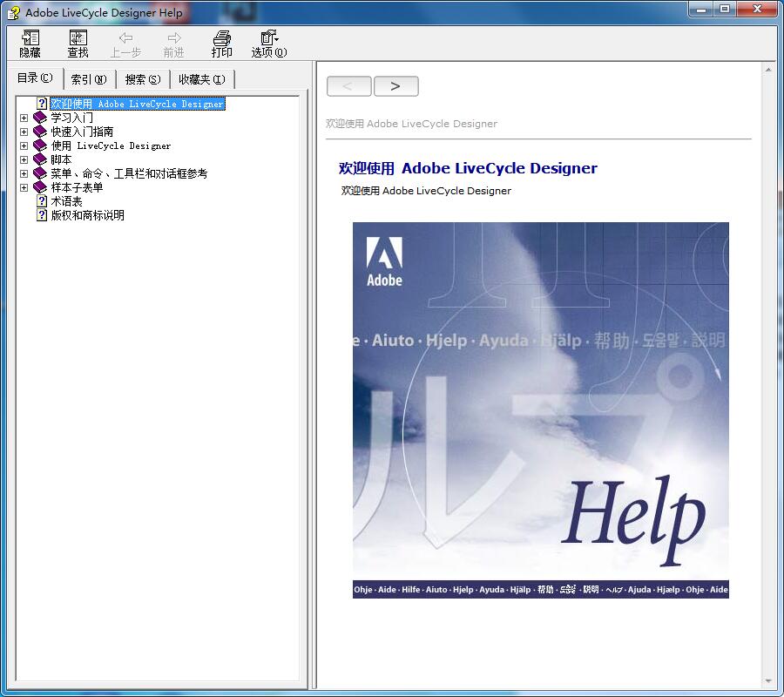784x697 pixels.
Task: Open the 选项 (Options) toolbar icon
Action: coord(267,42)
